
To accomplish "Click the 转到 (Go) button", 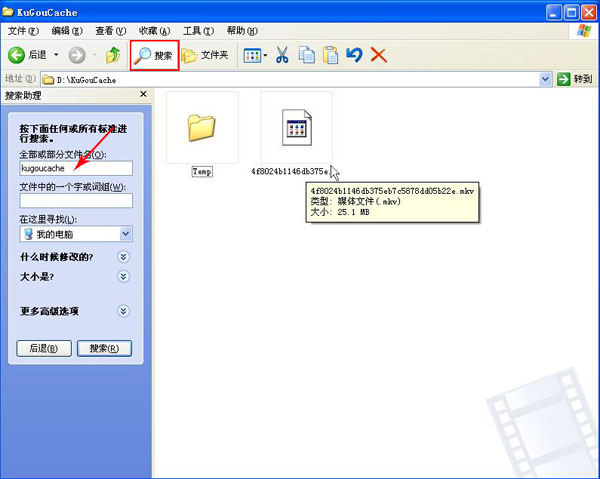I will tap(575, 79).
